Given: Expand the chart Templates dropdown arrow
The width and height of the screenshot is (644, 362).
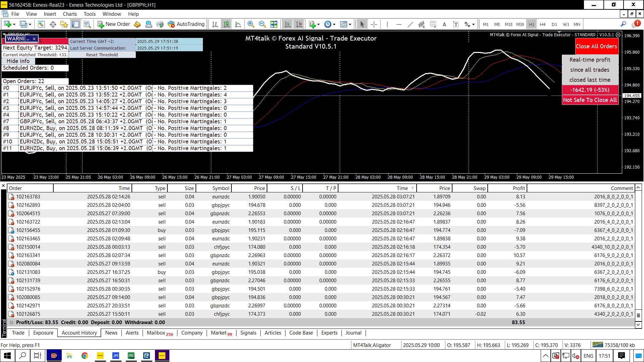Looking at the screenshot, I should click(x=350, y=24).
